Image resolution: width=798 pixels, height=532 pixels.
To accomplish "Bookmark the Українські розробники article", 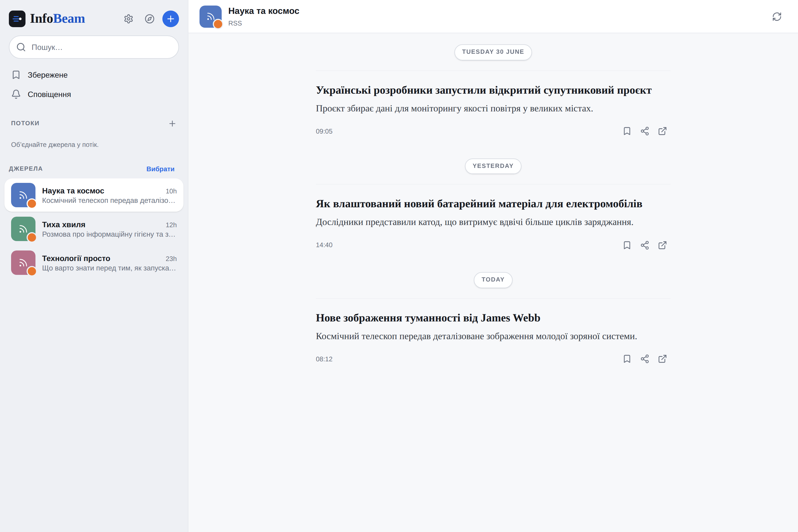I will click(627, 131).
